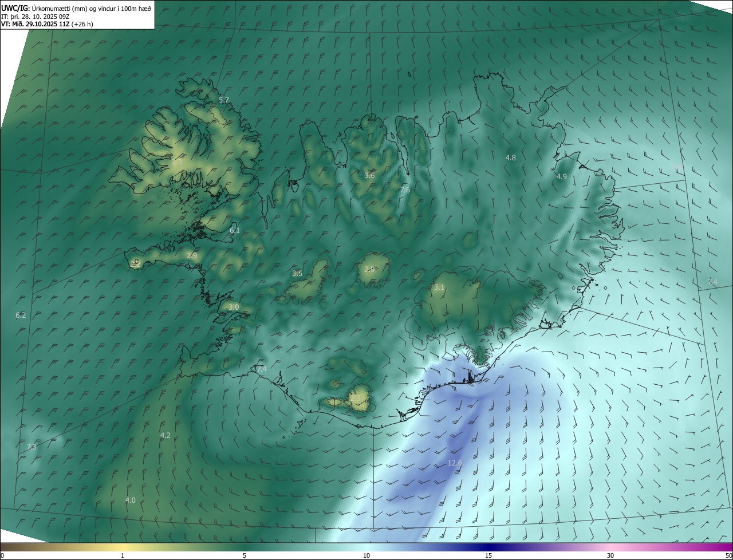This screenshot has height=560, width=733.
Task: Click the '1' tick label on the color scale
Action: tap(123, 555)
